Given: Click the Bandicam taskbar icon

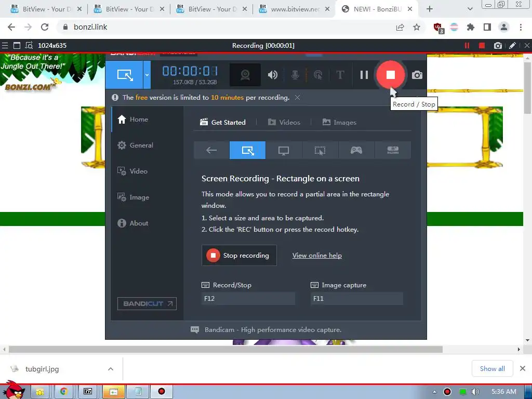Looking at the screenshot, I should tap(162, 392).
